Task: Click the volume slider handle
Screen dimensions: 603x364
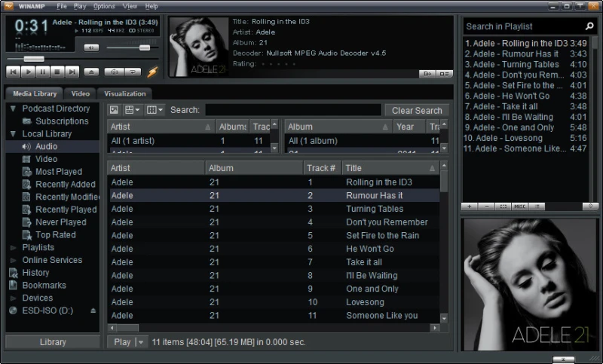Action: pos(145,47)
